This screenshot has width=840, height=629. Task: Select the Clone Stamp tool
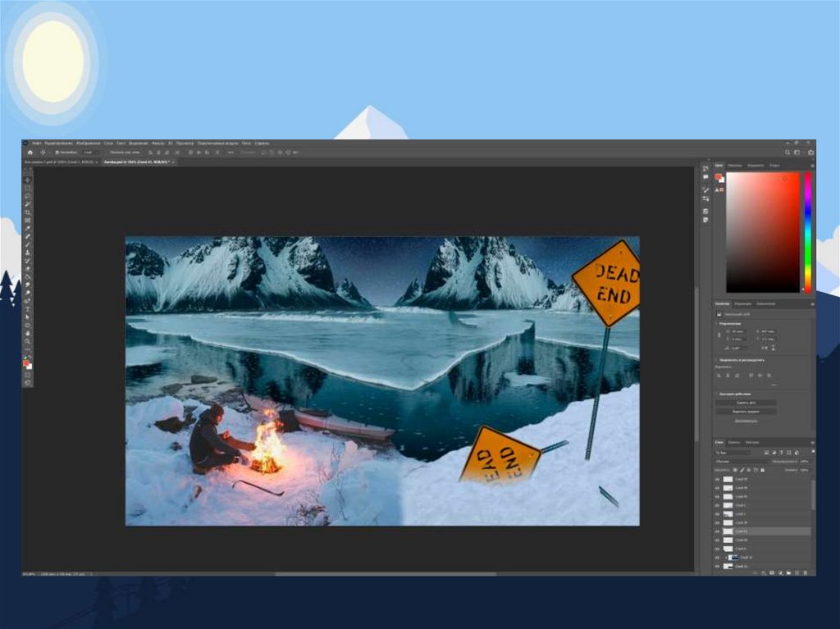point(28,253)
